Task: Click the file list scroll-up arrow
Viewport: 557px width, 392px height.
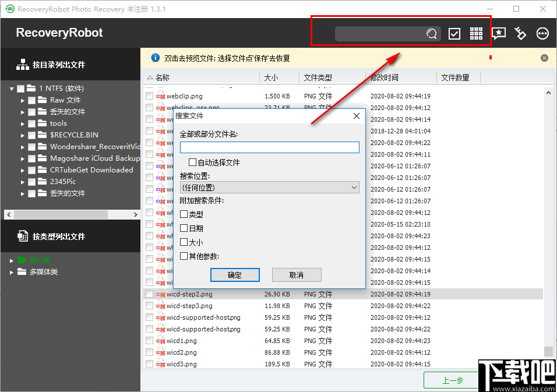Action: pos(548,92)
